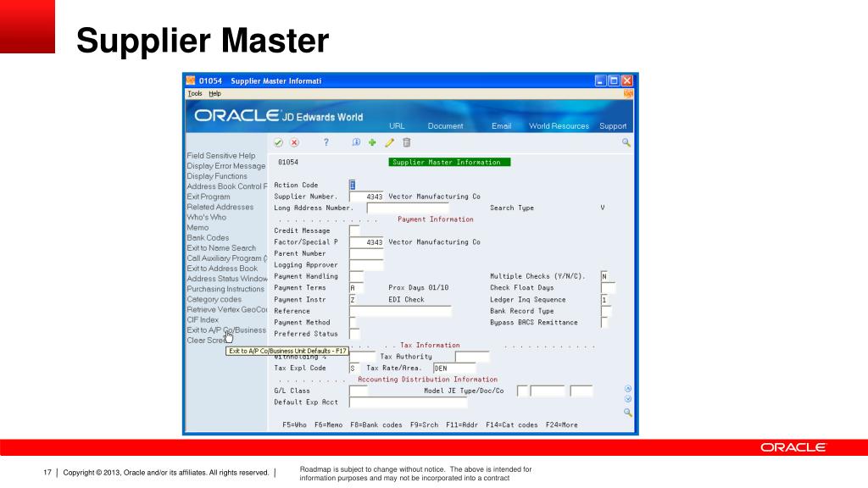
Task: Click the trash can delete icon
Action: (x=406, y=142)
